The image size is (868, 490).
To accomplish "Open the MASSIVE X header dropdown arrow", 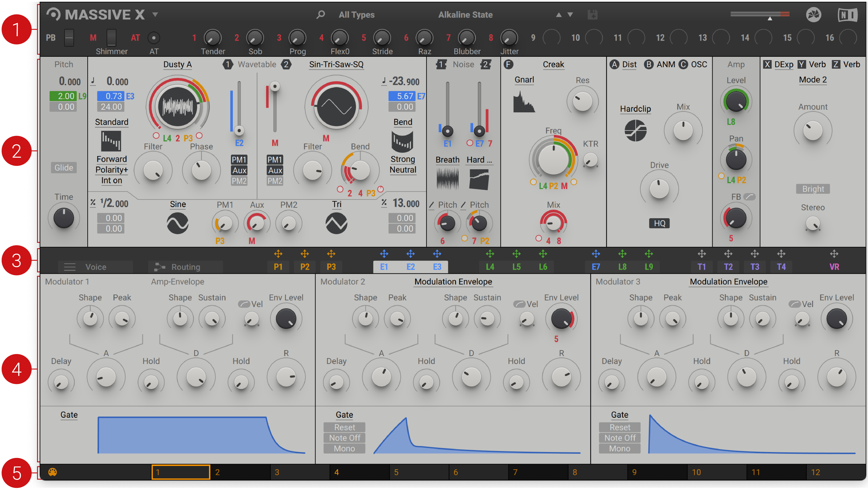I will [155, 14].
